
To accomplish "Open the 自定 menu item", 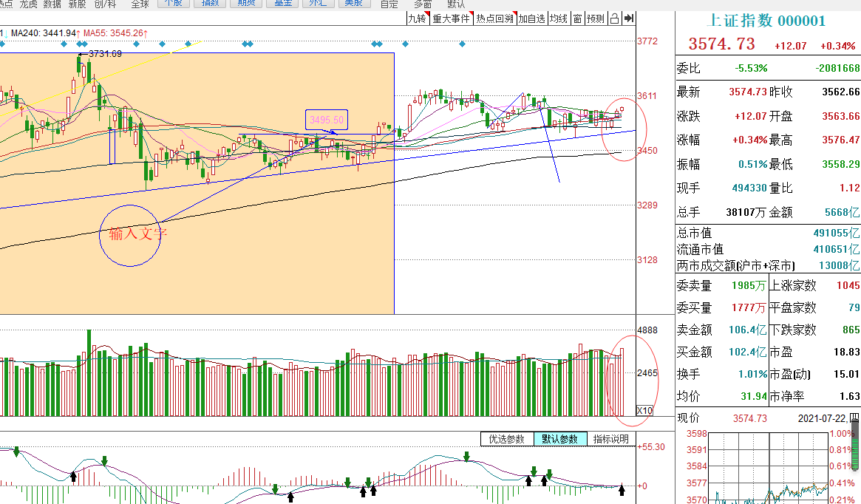I will [389, 4].
